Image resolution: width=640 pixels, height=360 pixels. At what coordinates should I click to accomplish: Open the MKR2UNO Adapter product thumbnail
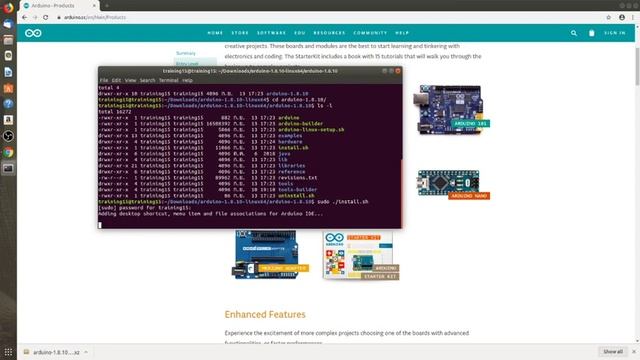point(269,254)
